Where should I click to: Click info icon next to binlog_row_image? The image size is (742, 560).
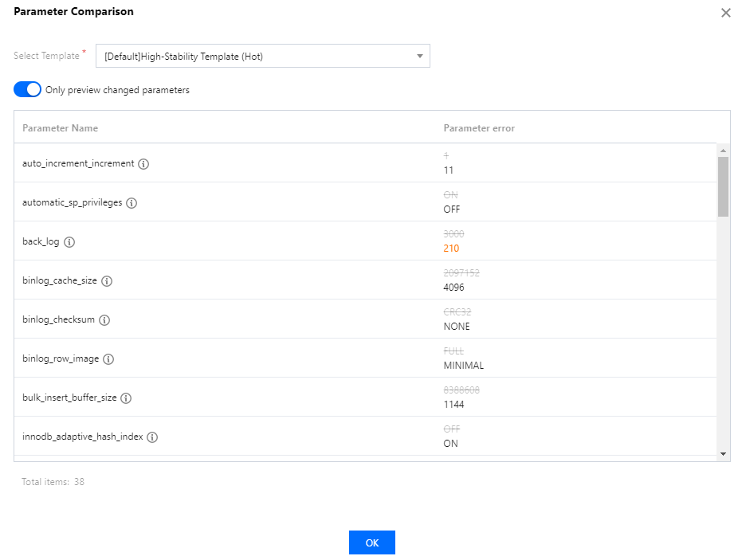point(108,359)
